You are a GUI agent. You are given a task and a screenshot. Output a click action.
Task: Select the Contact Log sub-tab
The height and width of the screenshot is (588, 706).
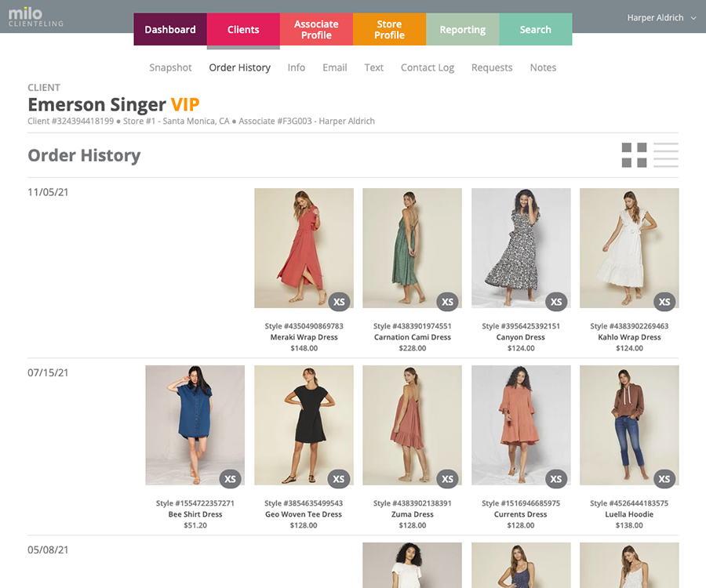(428, 67)
